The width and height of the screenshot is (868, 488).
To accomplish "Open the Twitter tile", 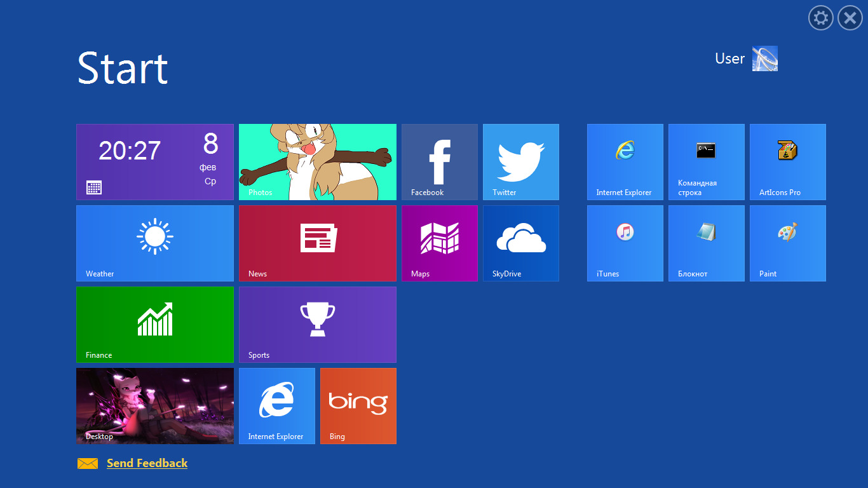I will (x=521, y=162).
